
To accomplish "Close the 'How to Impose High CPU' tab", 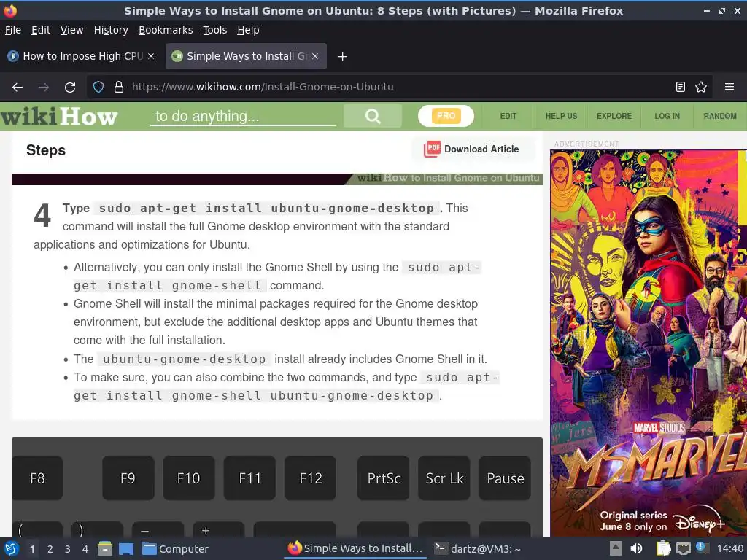I will (x=151, y=56).
